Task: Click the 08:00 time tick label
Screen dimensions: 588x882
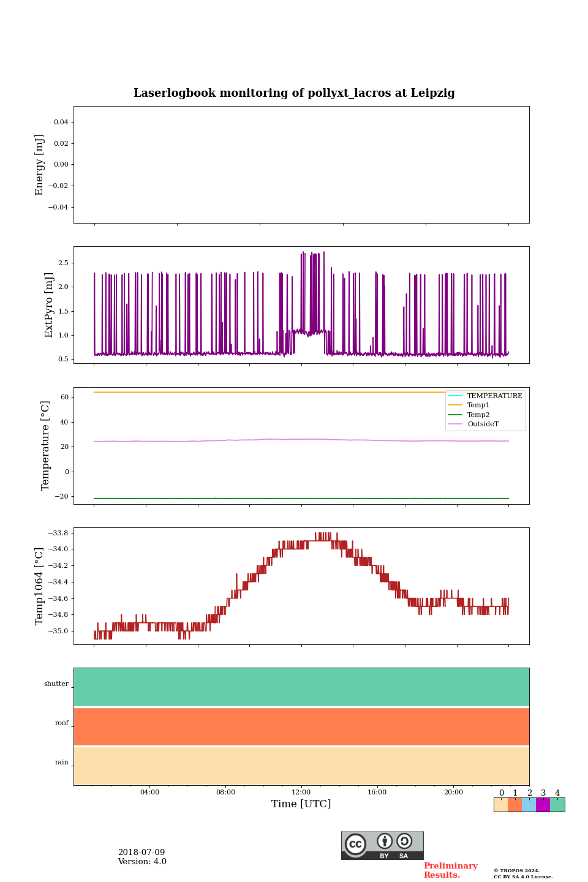Action: pyautogui.click(x=225, y=792)
